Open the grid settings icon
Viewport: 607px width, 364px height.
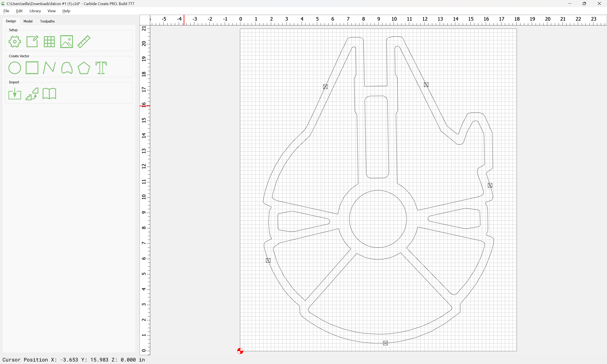point(49,41)
